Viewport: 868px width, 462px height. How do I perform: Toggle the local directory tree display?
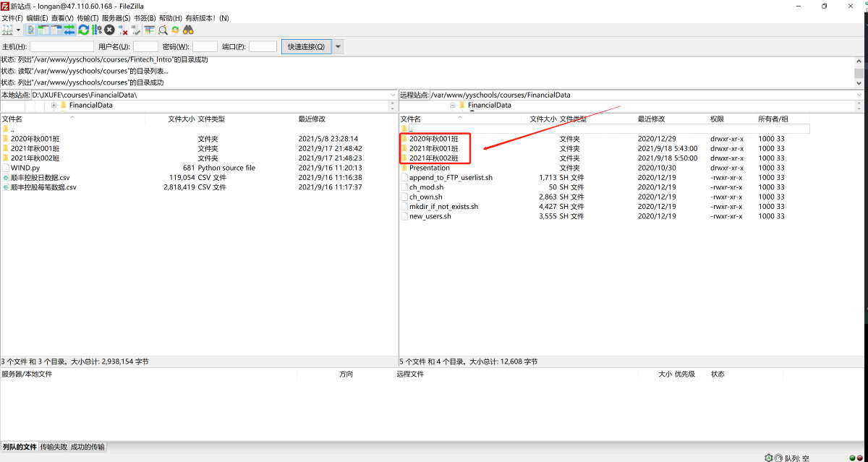tap(43, 30)
